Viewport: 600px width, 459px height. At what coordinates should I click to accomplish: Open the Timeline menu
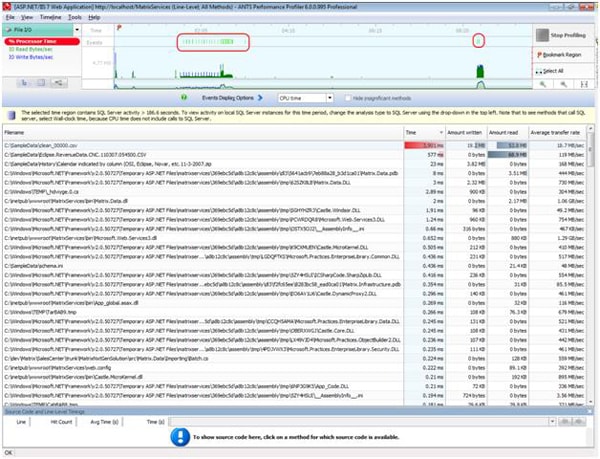pyautogui.click(x=51, y=17)
